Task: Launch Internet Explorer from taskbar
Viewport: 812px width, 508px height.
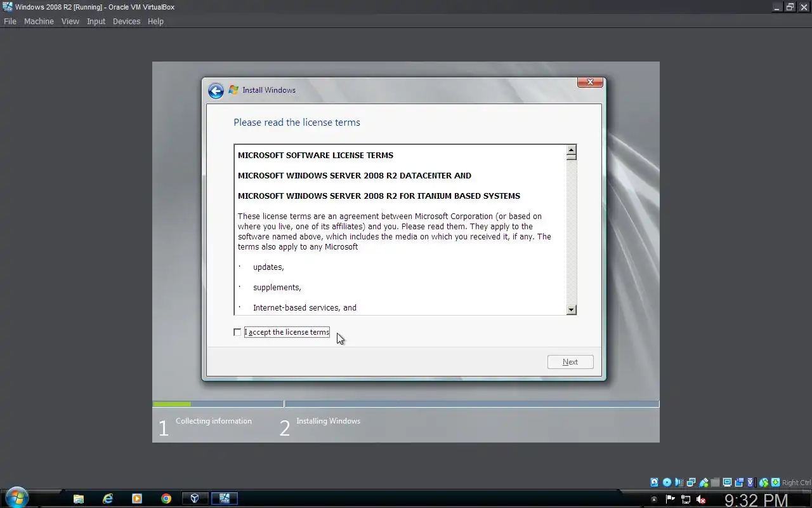Action: tap(108, 498)
